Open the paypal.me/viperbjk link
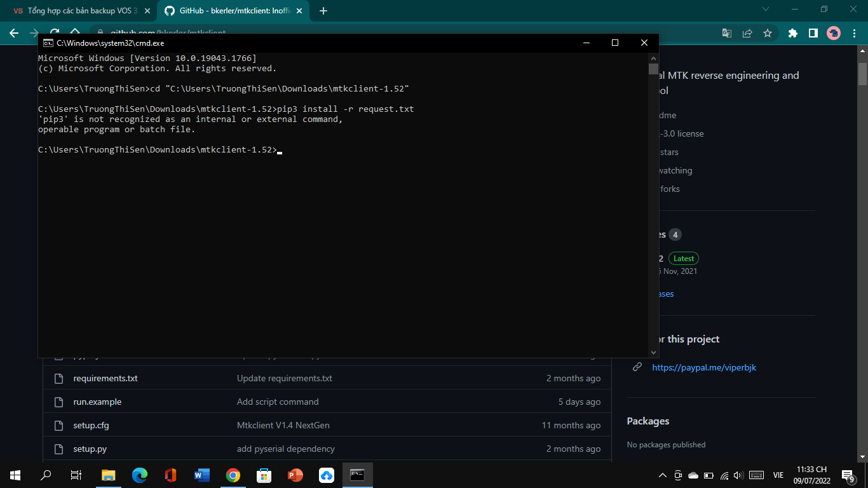 click(704, 367)
